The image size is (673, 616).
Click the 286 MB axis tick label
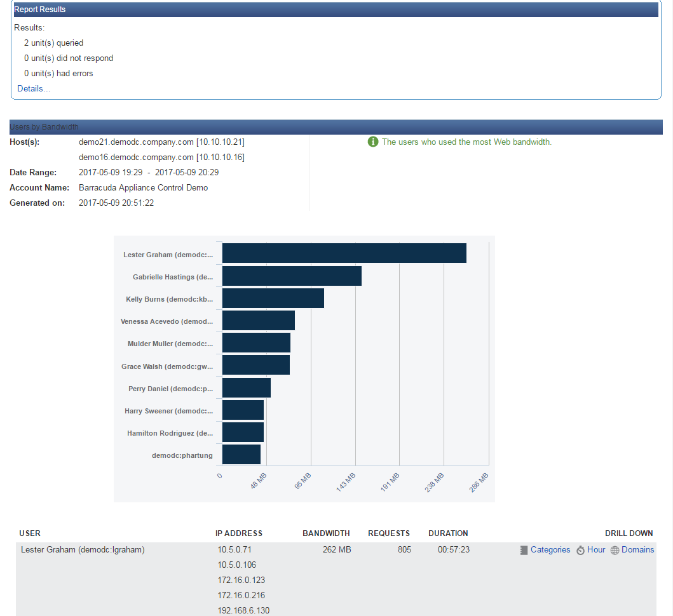[479, 482]
